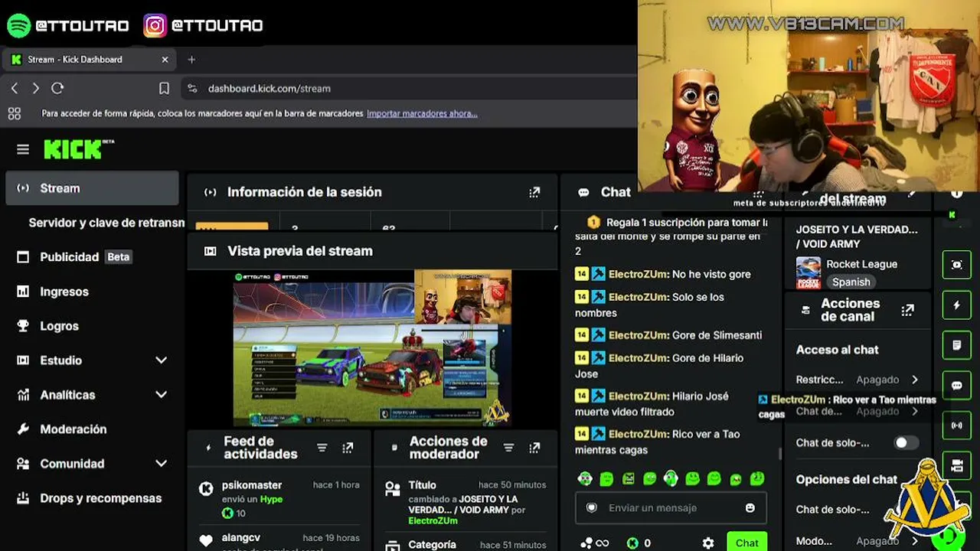This screenshot has height=551, width=980.
Task: Open the Kick hamburger menu
Action: pyautogui.click(x=23, y=150)
